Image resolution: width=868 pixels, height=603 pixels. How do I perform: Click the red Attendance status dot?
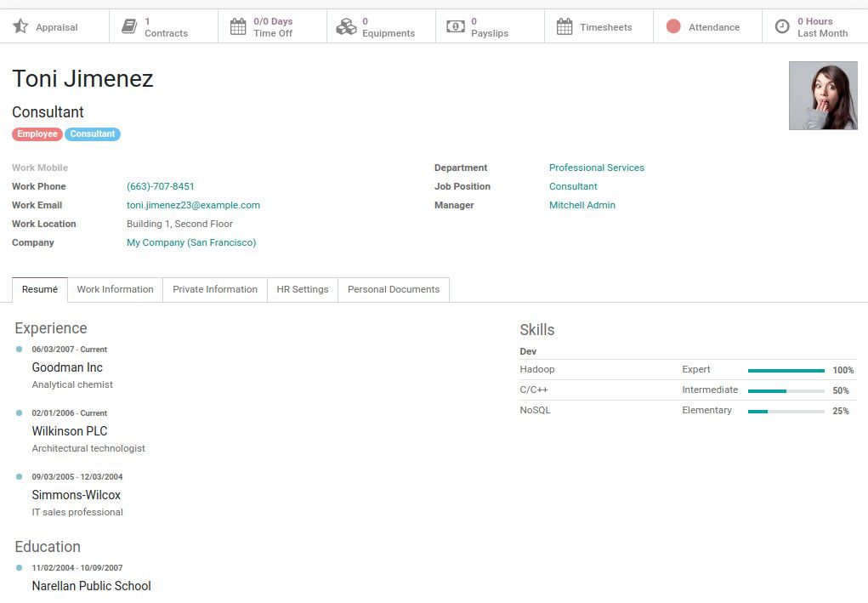point(673,26)
